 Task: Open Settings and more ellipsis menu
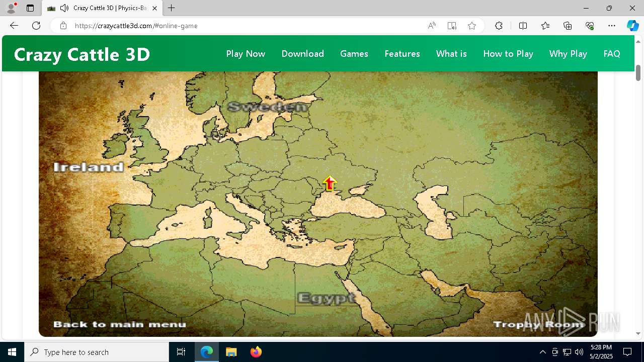pos(612,26)
